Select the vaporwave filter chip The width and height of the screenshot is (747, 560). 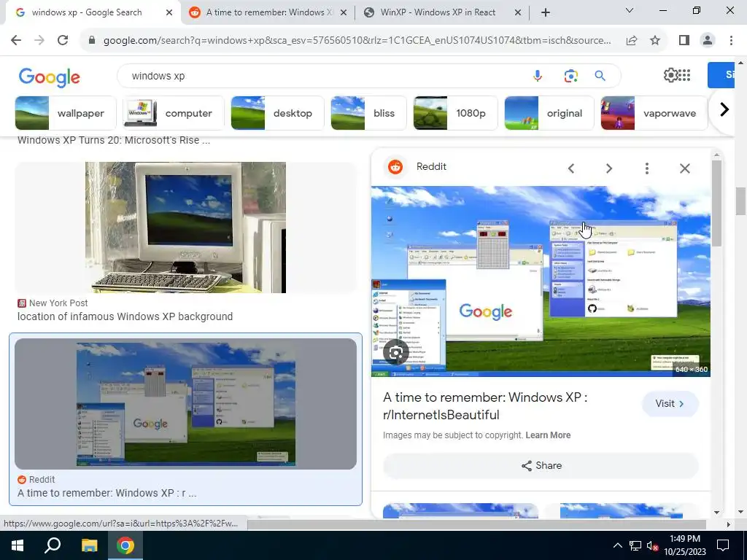click(654, 113)
